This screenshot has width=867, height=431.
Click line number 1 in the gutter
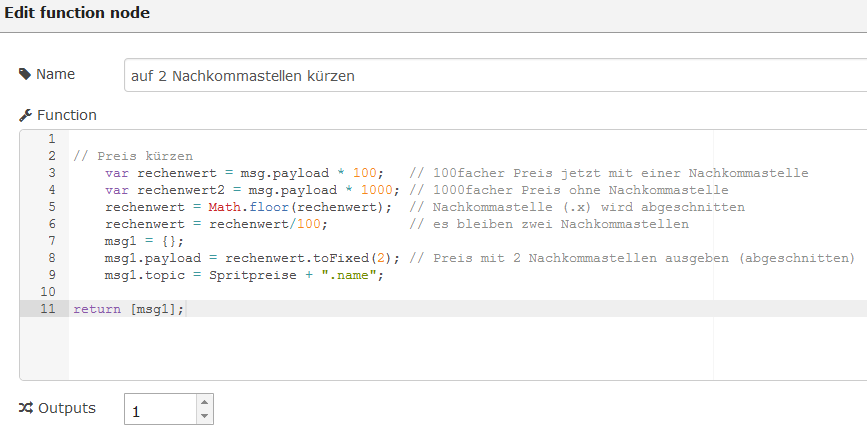tap(51, 139)
